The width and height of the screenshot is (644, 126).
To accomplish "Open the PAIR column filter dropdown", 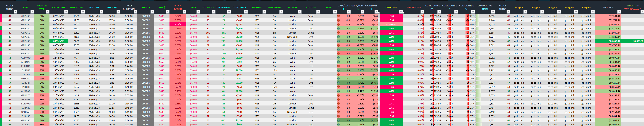I will click(x=32, y=12).
